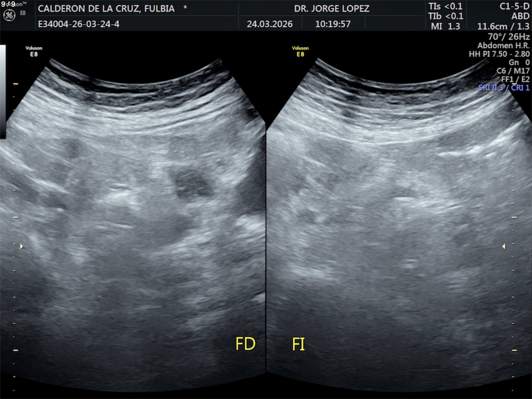Open the Abdomen H.R. preset label

pos(503,45)
